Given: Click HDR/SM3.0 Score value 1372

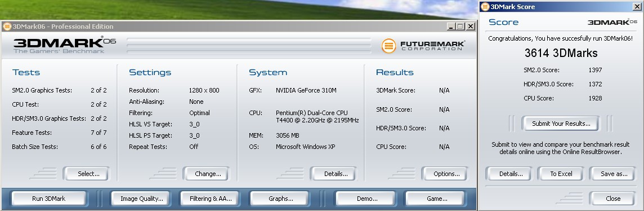Looking at the screenshot, I should pos(595,84).
